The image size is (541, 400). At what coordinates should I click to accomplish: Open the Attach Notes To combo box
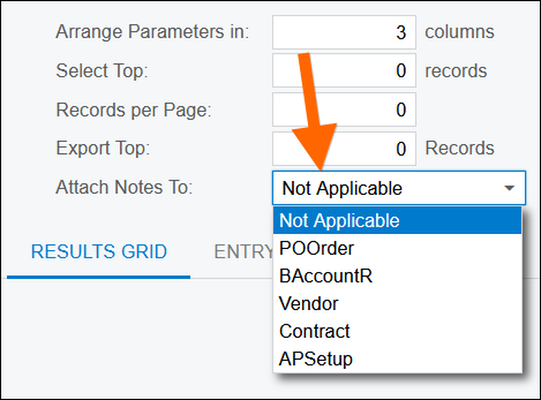coord(399,188)
